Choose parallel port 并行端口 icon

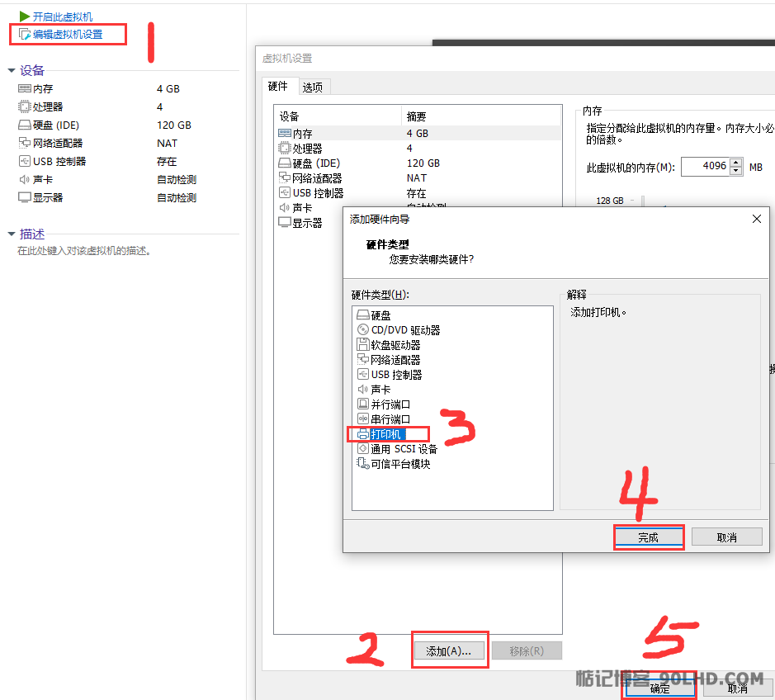[x=363, y=404]
